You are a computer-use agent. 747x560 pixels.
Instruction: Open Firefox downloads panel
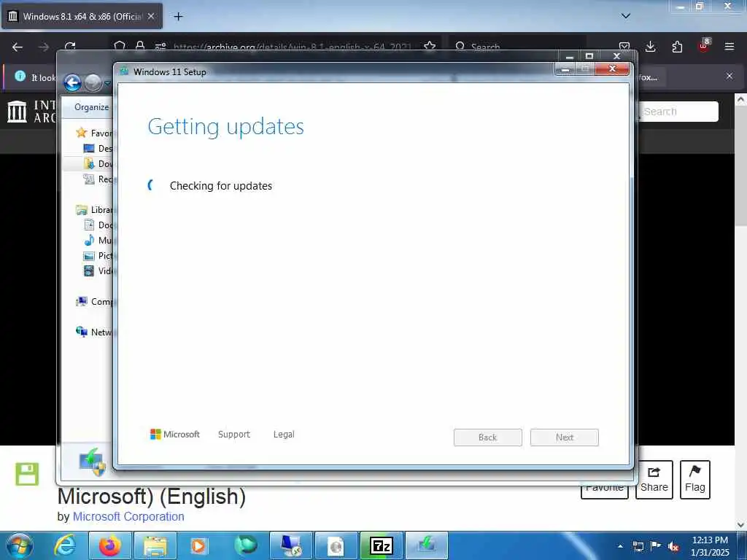point(650,47)
